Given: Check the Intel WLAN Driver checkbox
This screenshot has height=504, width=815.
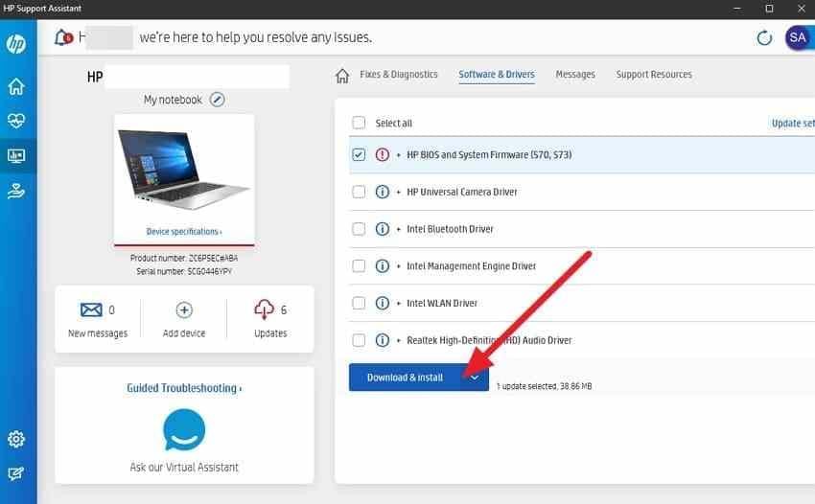Looking at the screenshot, I should (x=359, y=303).
